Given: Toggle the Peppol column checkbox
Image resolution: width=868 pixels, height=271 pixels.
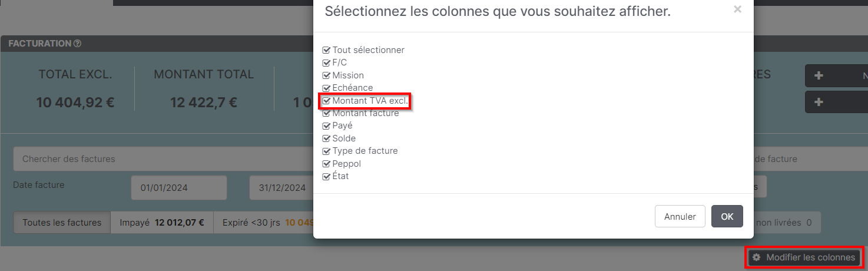Looking at the screenshot, I should pos(326,164).
